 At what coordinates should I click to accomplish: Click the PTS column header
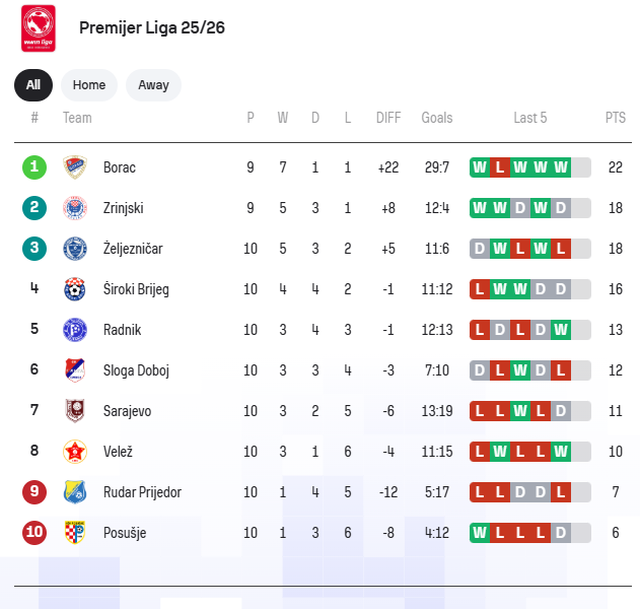615,118
